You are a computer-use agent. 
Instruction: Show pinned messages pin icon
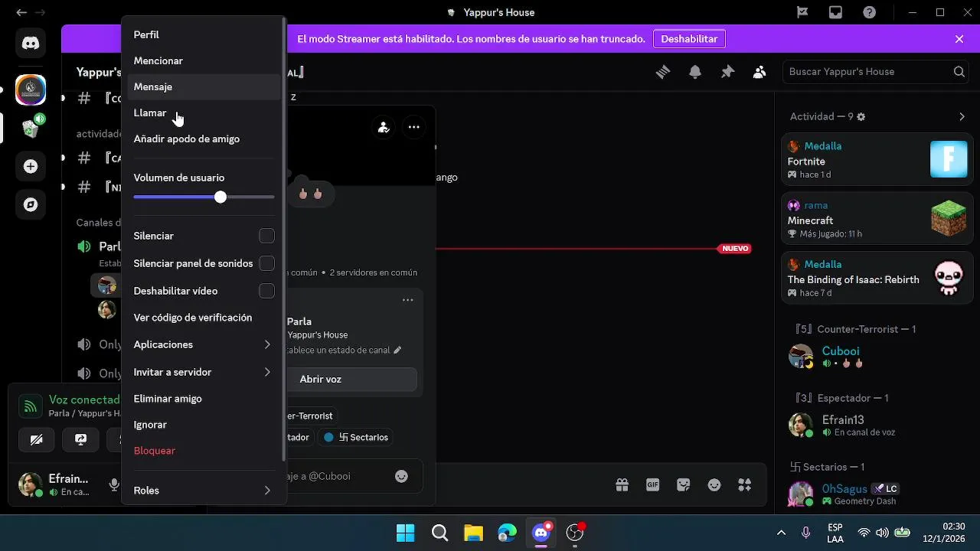[x=727, y=72]
